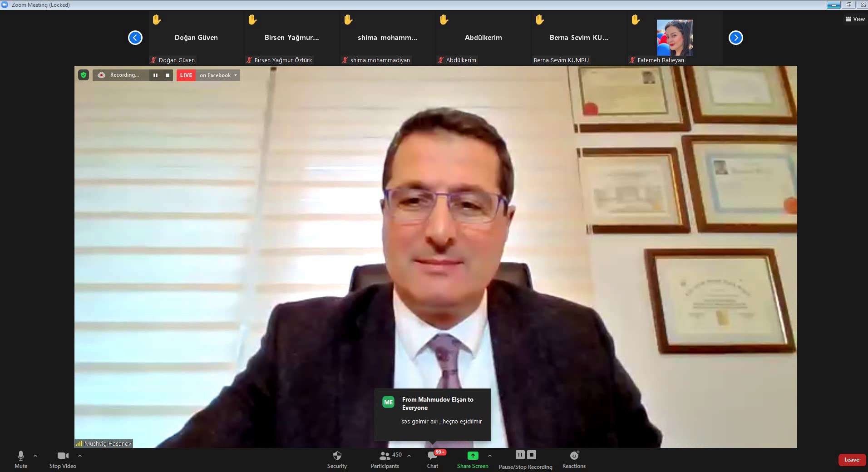The image size is (868, 472).
Task: Select Birsen Yağmur Öztürk participant tile
Action: (x=292, y=38)
